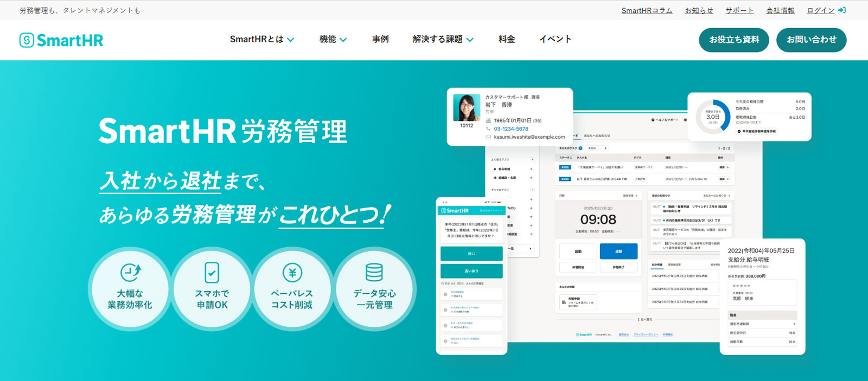Click the SmartHR logo
Image resolution: width=868 pixels, height=381 pixels.
(61, 40)
